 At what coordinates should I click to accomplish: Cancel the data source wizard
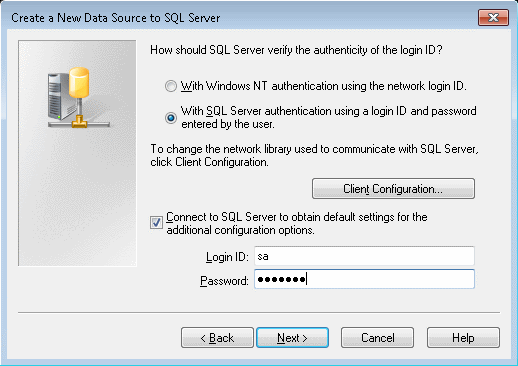[x=377, y=338]
